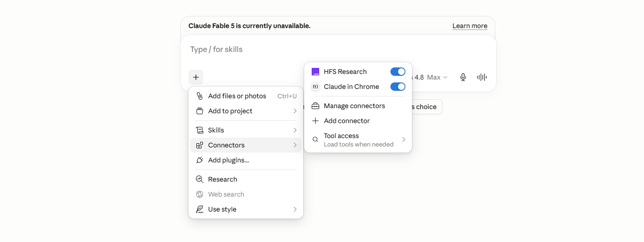Image resolution: width=644 pixels, height=242 pixels.
Task: Click the Connectors grid icon
Action: tap(200, 145)
